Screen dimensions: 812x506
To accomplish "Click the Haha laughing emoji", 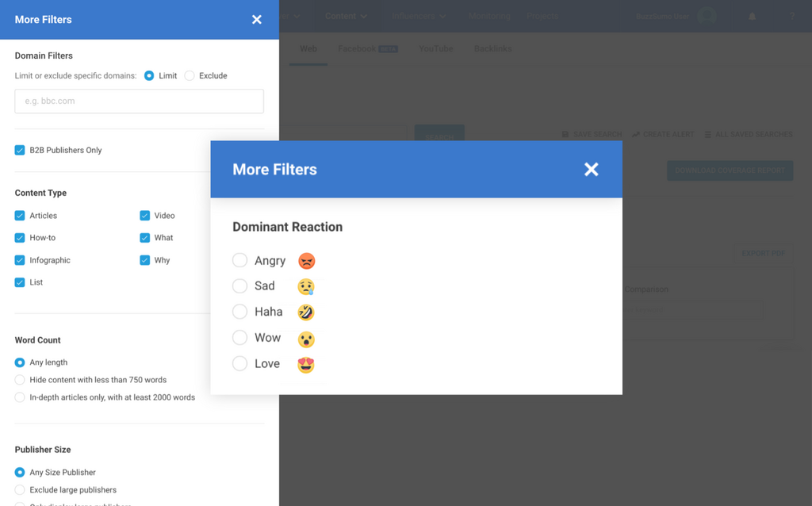I will (306, 312).
